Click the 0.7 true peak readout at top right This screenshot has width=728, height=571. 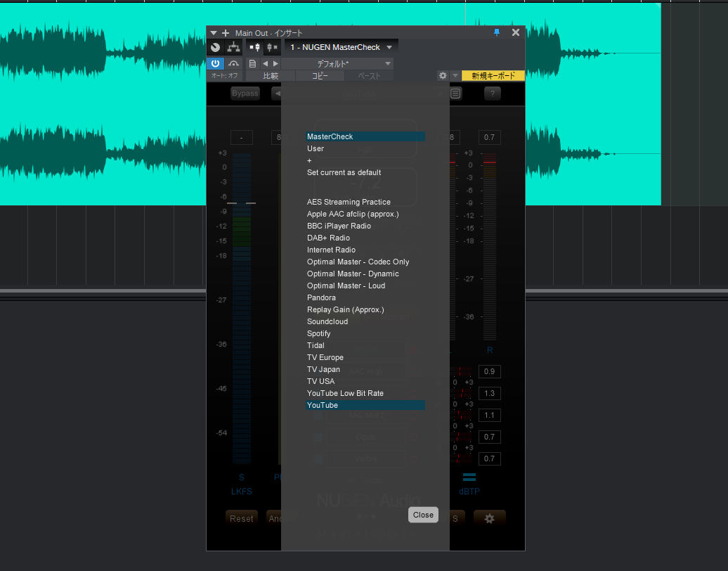489,138
